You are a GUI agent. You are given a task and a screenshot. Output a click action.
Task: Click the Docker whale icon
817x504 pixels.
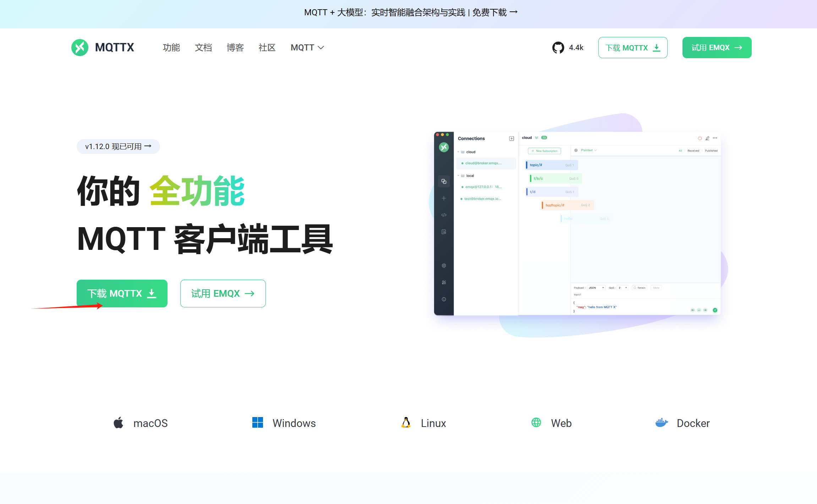point(662,422)
